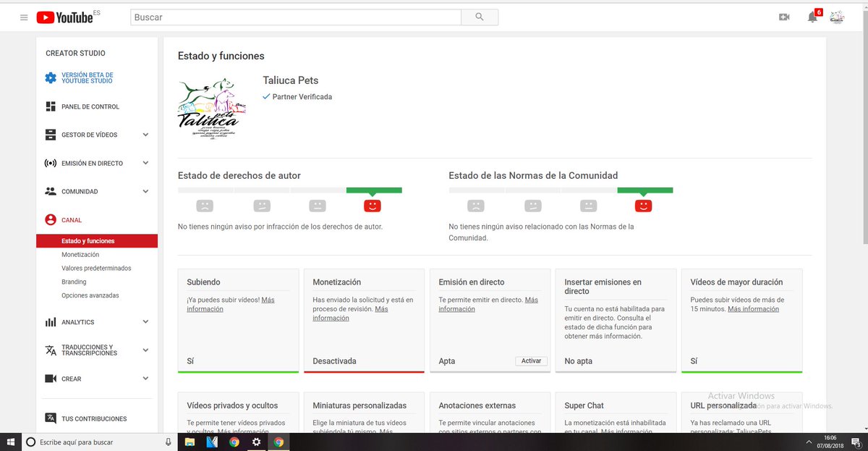Click the red smiley under Normas de la Comunidad

click(643, 206)
